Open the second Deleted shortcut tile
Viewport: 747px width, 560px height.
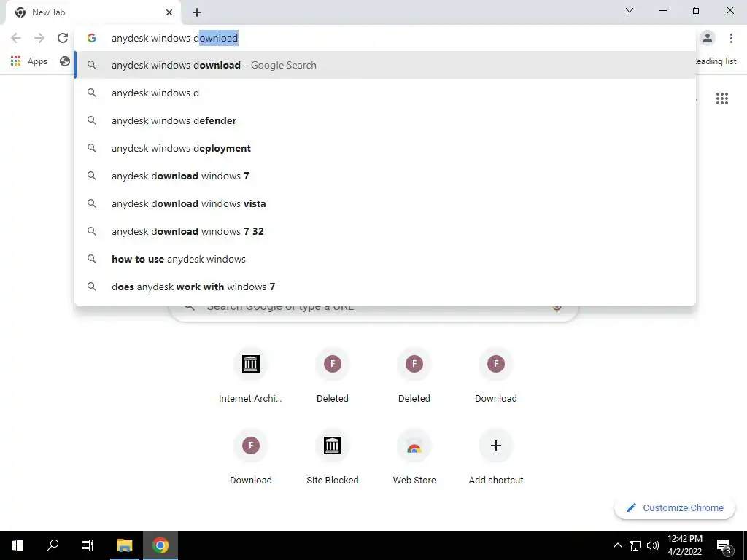click(414, 376)
